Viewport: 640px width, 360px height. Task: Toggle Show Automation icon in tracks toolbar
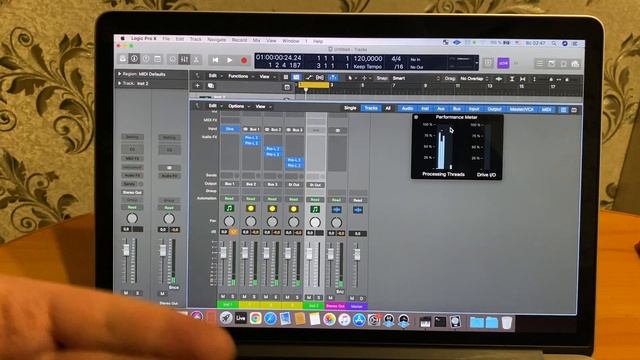coord(309,77)
